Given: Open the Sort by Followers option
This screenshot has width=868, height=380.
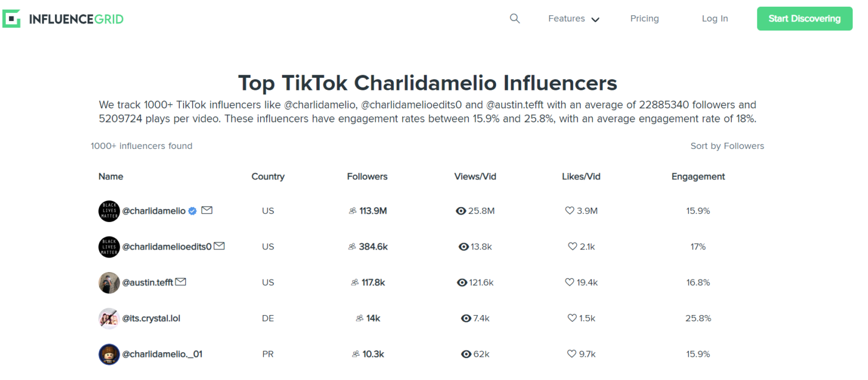Looking at the screenshot, I should coord(727,146).
